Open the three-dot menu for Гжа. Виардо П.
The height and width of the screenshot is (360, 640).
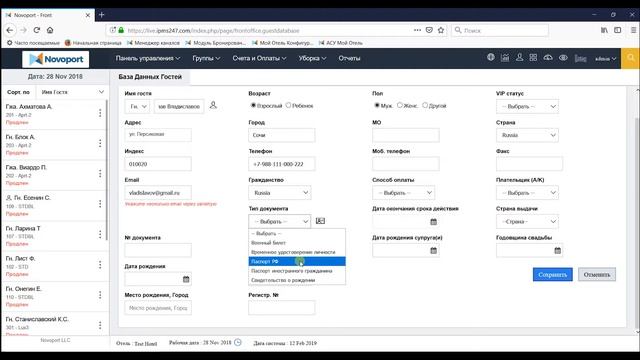pyautogui.click(x=100, y=173)
